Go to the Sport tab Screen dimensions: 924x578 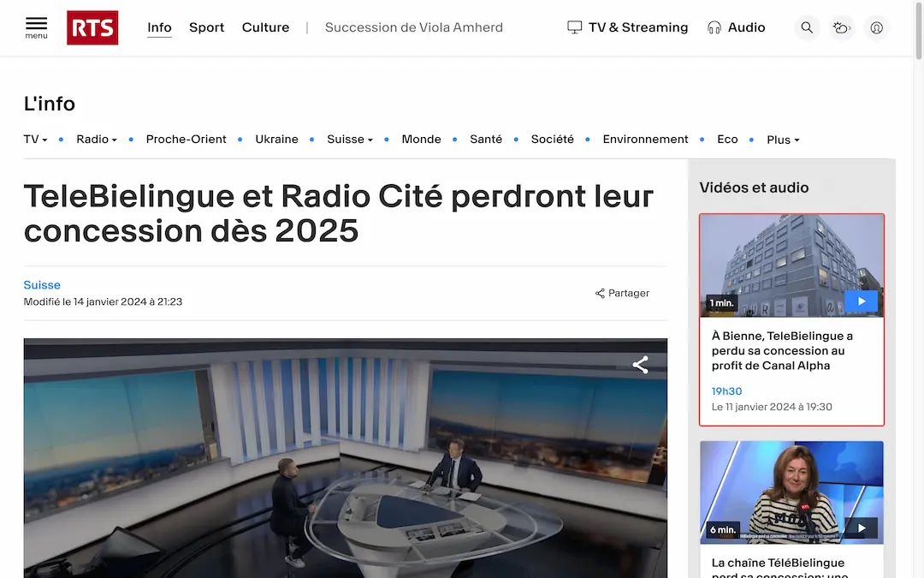[207, 27]
